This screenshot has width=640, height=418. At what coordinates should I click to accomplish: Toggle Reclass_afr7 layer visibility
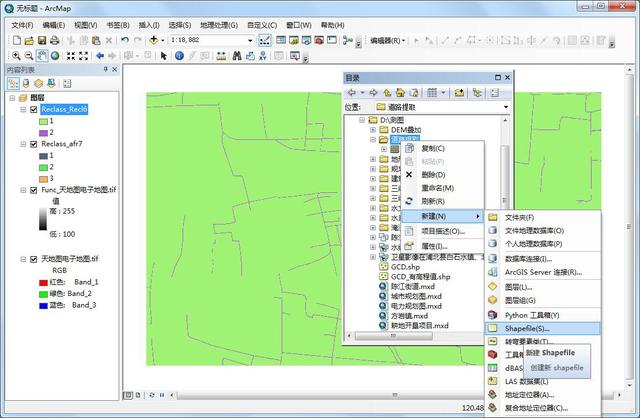(x=34, y=144)
